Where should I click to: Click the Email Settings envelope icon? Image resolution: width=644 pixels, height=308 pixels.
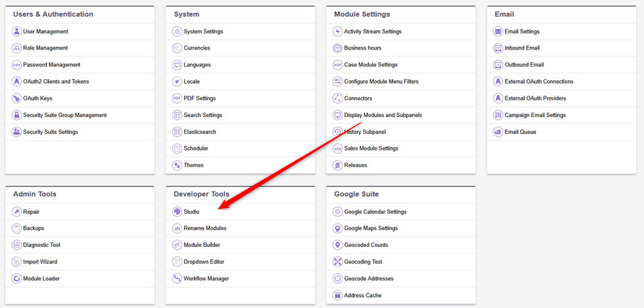point(498,31)
